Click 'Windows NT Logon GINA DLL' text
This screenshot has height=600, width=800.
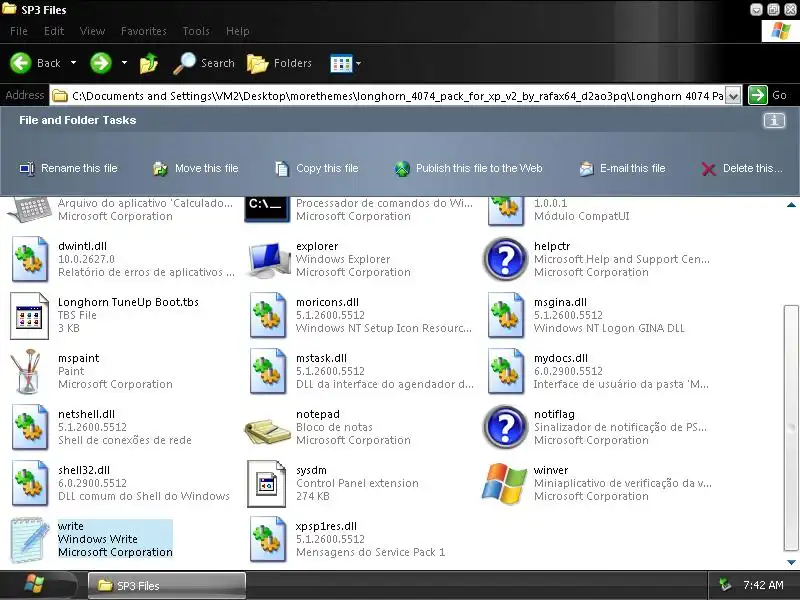609,328
